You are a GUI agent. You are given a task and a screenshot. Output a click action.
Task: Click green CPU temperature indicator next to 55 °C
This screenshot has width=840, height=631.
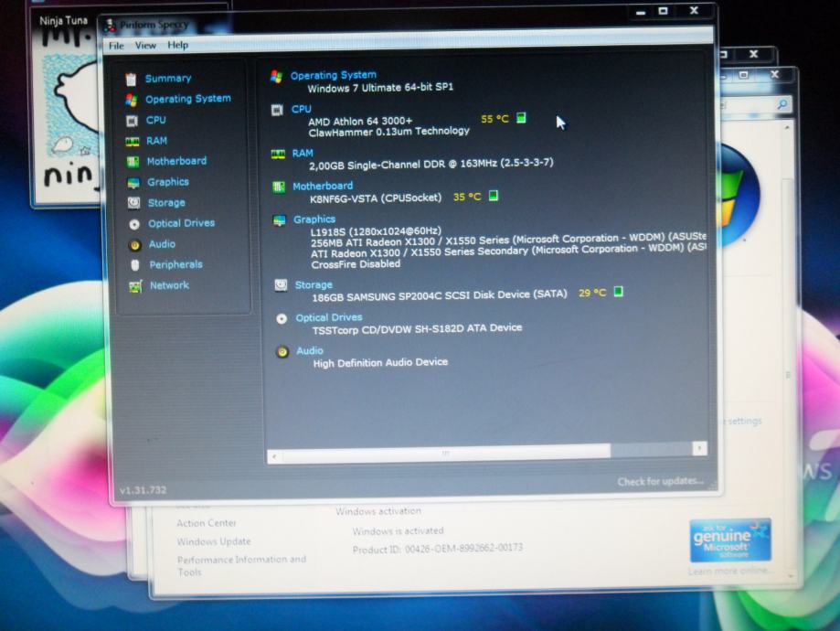[521, 118]
